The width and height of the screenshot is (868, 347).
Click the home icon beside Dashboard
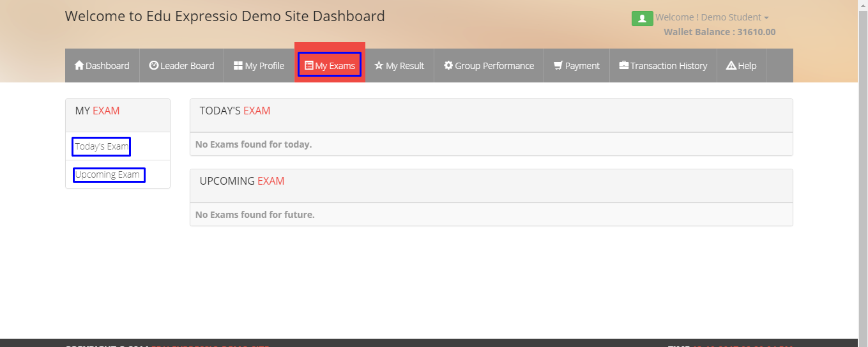(x=79, y=65)
